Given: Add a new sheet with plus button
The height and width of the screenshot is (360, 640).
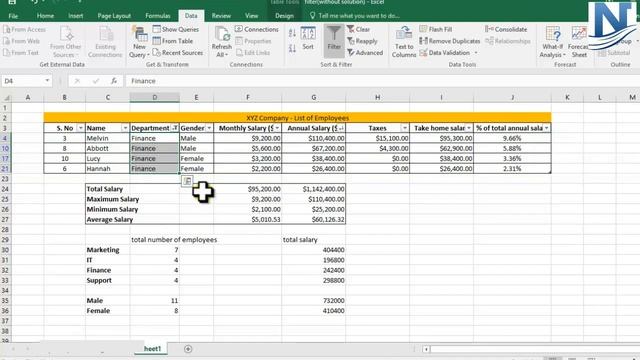Looking at the screenshot, I should (x=188, y=349).
